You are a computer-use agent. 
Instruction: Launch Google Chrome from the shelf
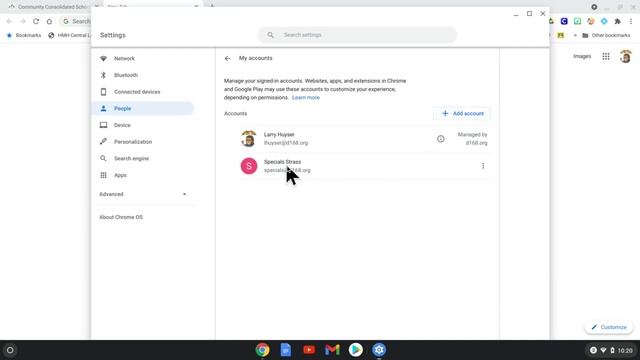(262, 350)
